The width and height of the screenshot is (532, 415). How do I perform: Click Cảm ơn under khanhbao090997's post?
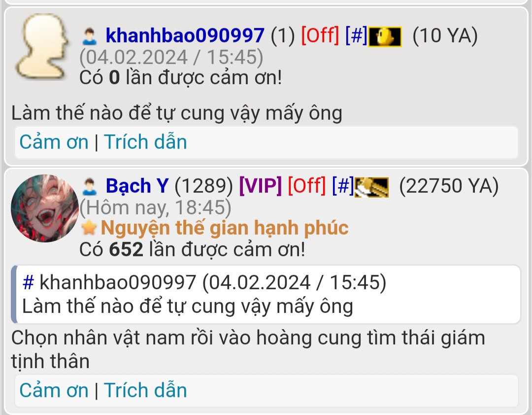(54, 142)
